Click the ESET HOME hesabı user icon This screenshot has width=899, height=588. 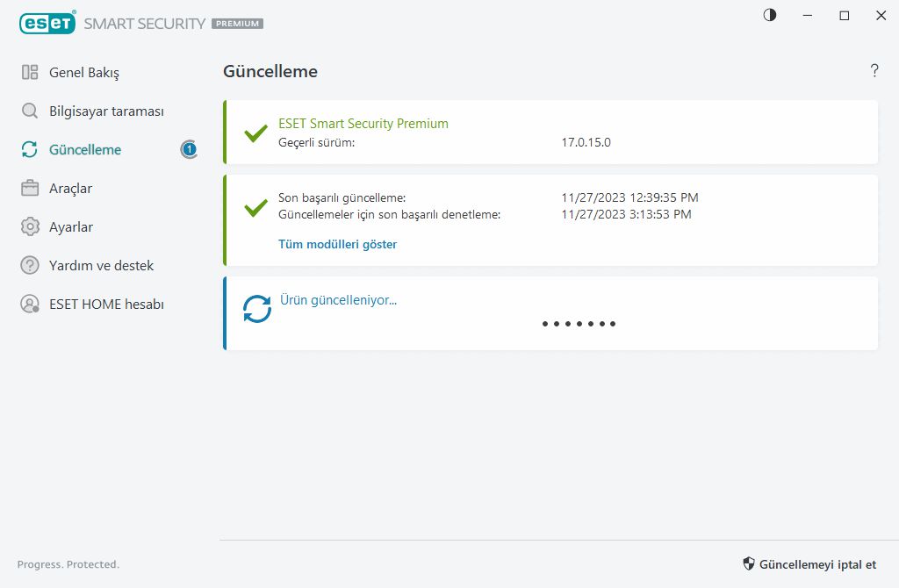[x=30, y=305]
